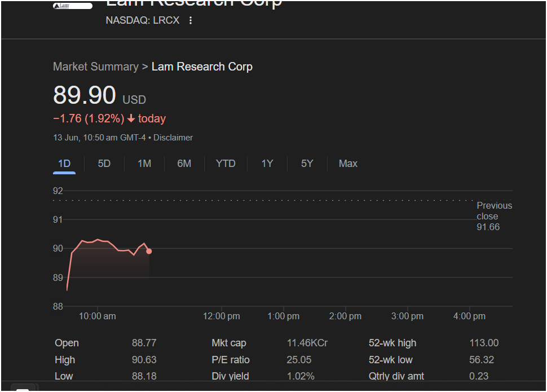
Task: Click the 'Mkt cap' label
Action: (229, 343)
